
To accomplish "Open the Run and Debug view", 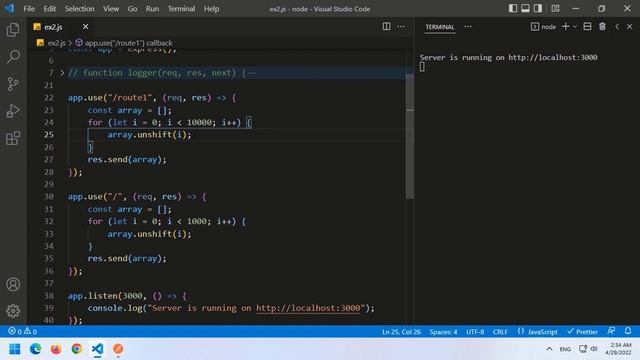I will click(13, 111).
